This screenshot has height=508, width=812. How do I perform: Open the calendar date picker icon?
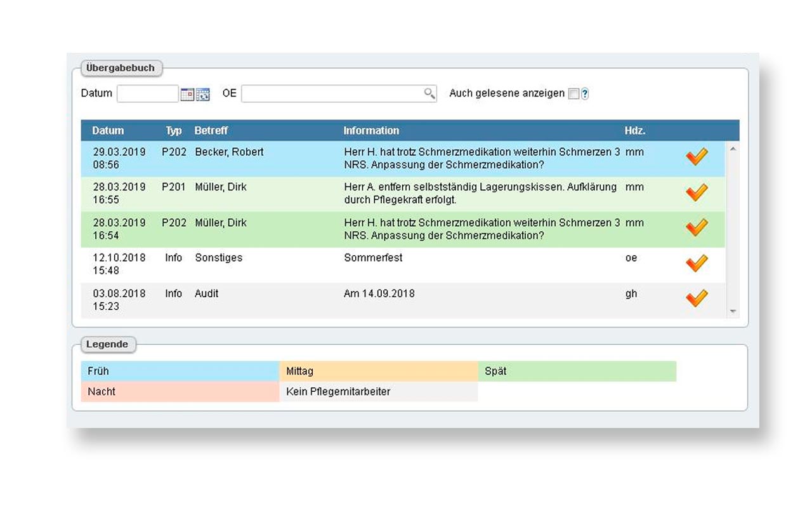pos(187,95)
